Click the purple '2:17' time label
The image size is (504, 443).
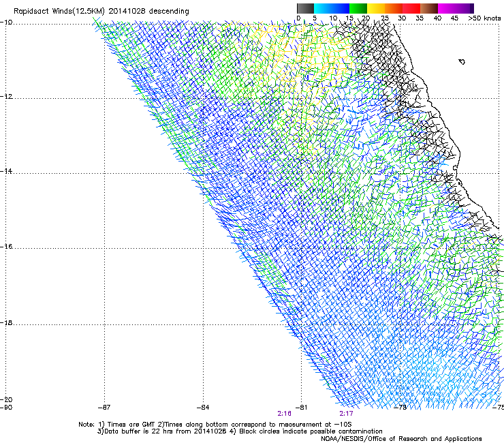(346, 414)
